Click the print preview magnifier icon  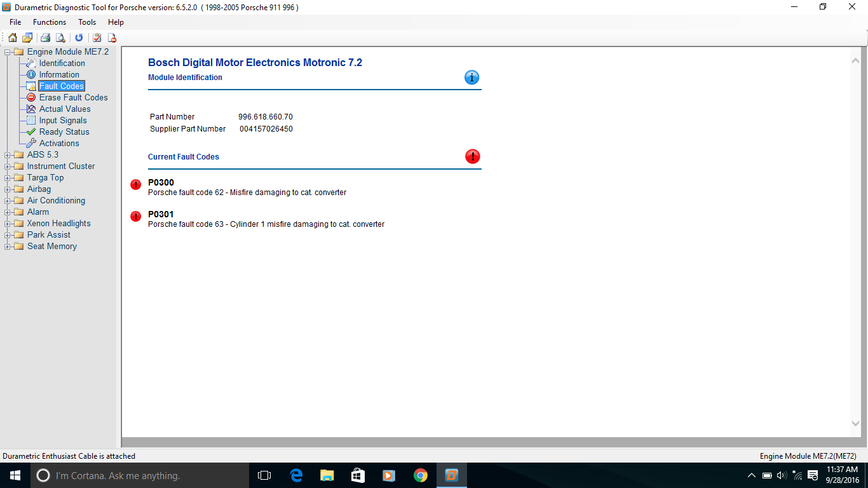pyautogui.click(x=60, y=37)
